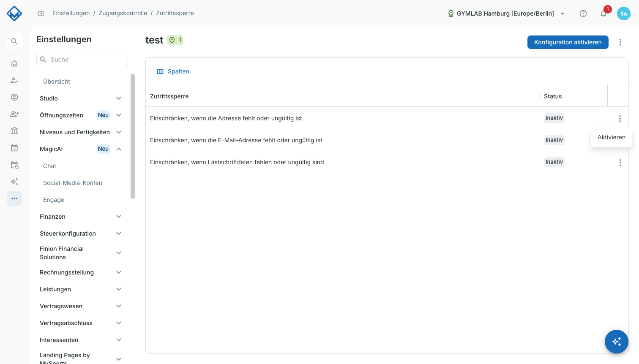The width and height of the screenshot is (639, 364).
Task: Open the circled person profile icon
Action: [x=14, y=97]
